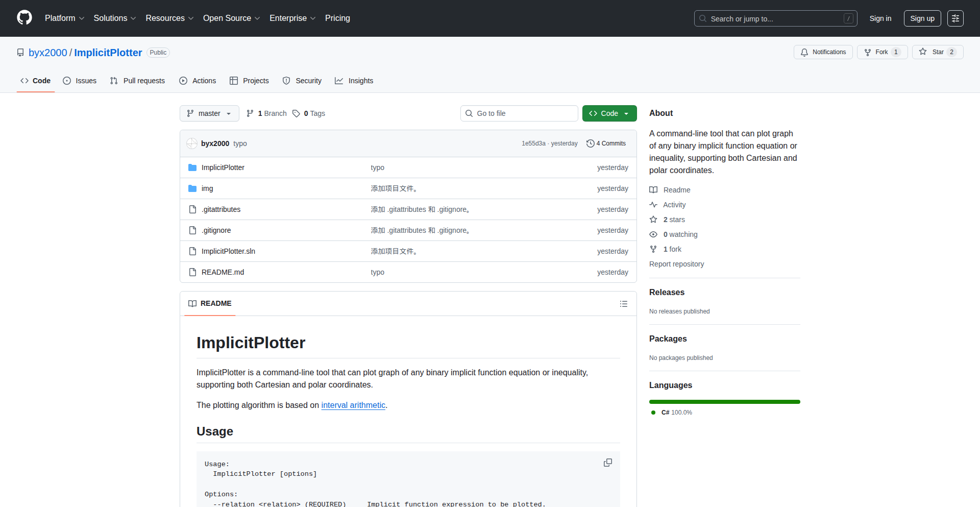
Task: Click the 4 Commits history icon
Action: click(590, 143)
